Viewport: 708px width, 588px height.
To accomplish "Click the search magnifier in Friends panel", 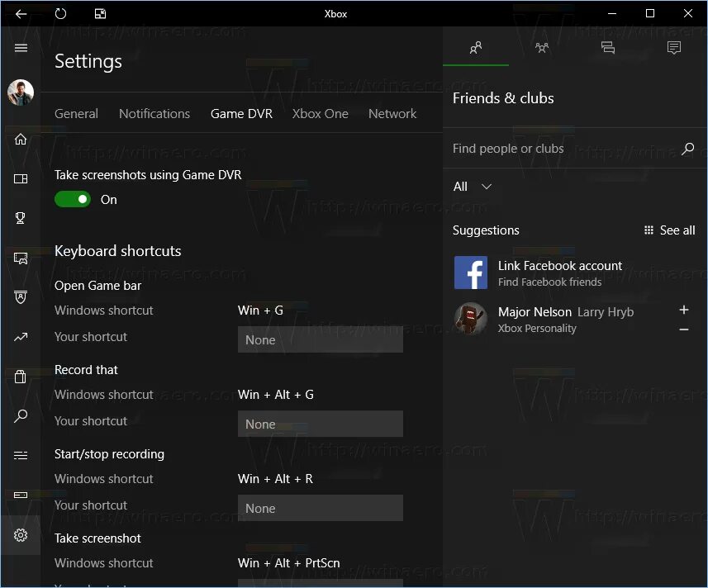I will 687,149.
